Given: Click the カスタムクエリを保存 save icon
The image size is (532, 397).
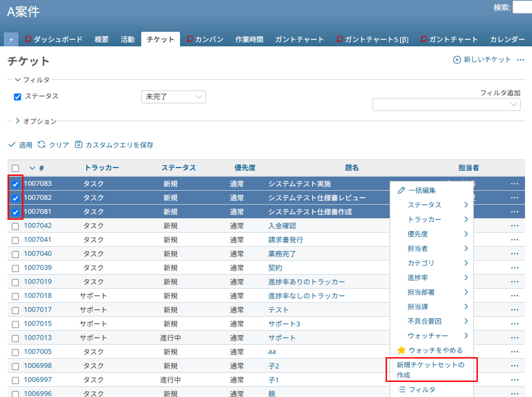Looking at the screenshot, I should pos(79,144).
